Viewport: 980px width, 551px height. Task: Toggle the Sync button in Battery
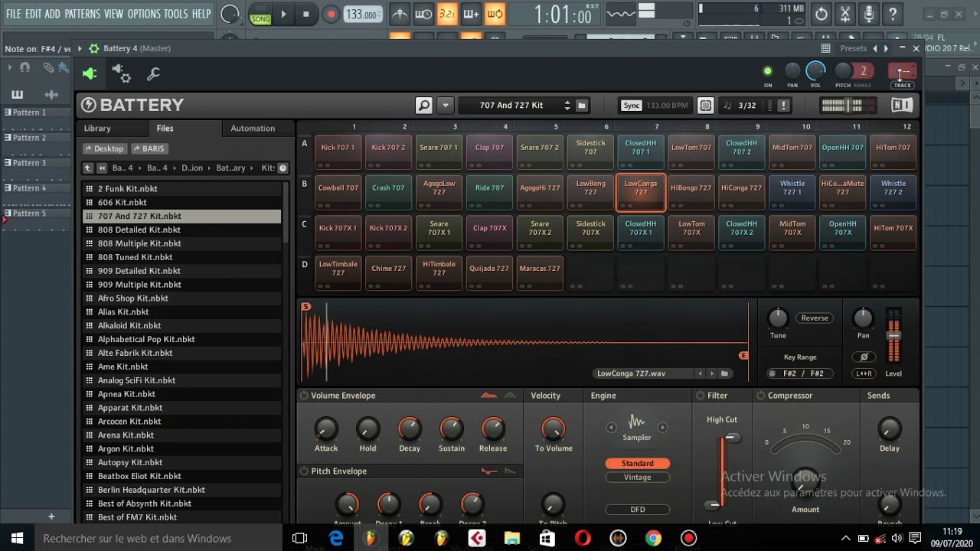click(631, 106)
